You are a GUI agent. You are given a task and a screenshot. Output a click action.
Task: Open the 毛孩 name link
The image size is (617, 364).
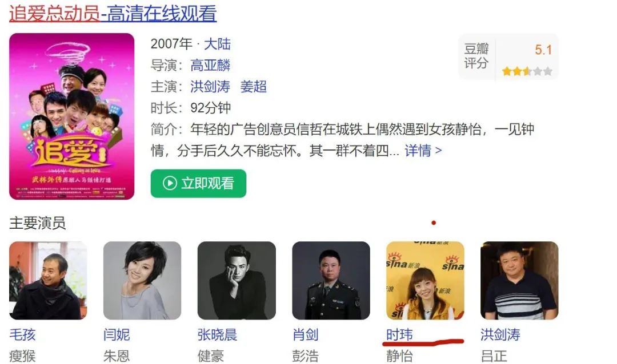(22, 334)
